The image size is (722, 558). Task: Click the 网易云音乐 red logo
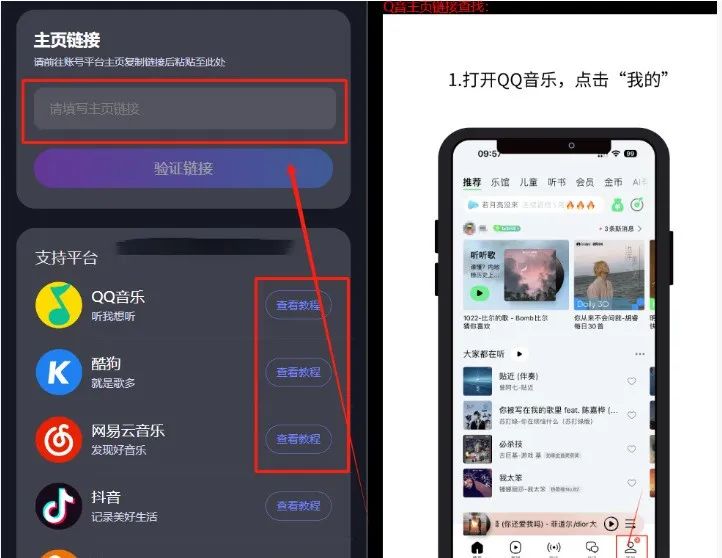59,439
